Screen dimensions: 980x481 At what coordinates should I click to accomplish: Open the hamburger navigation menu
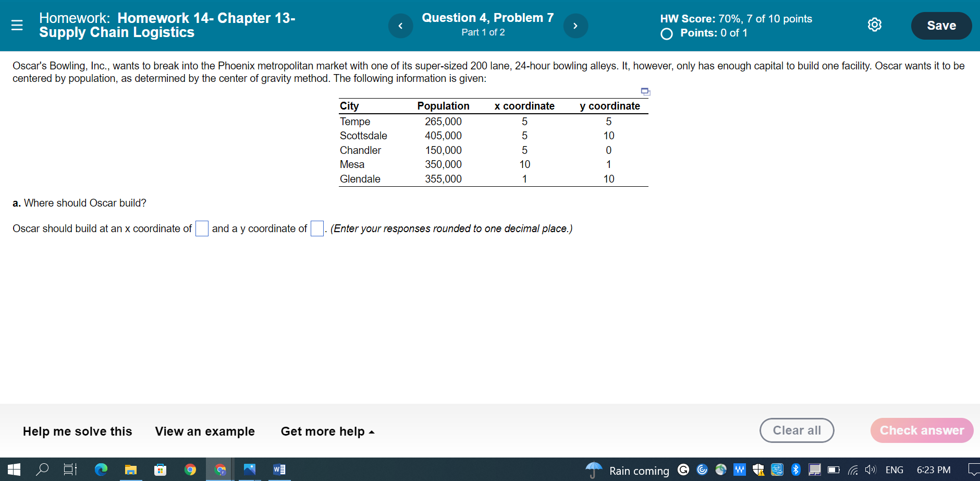point(17,25)
